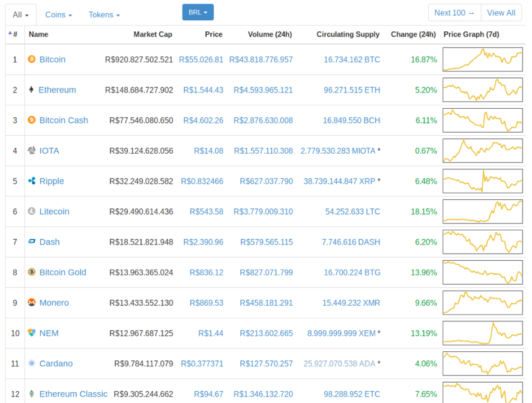Click Ripple supply 38.739.144.847 XRP
The width and height of the screenshot is (532, 403).
click(x=339, y=181)
